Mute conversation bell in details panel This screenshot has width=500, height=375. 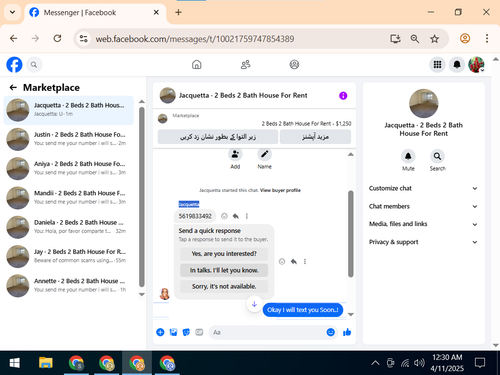pos(408,156)
